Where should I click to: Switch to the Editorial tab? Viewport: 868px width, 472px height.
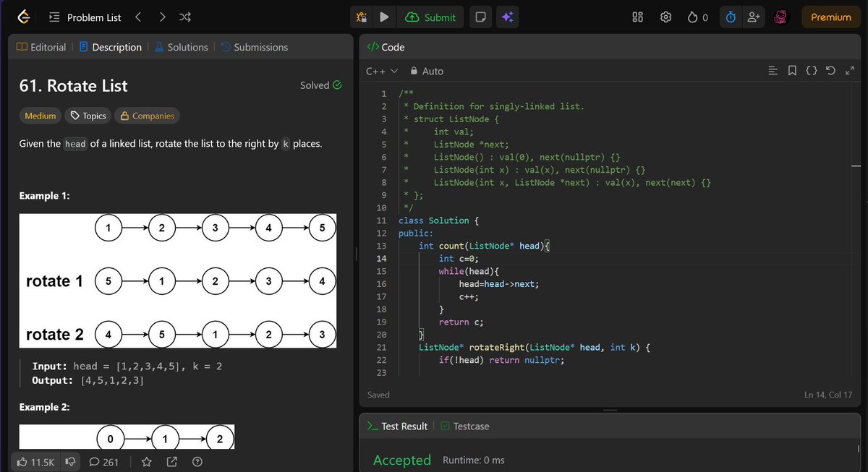coord(41,47)
